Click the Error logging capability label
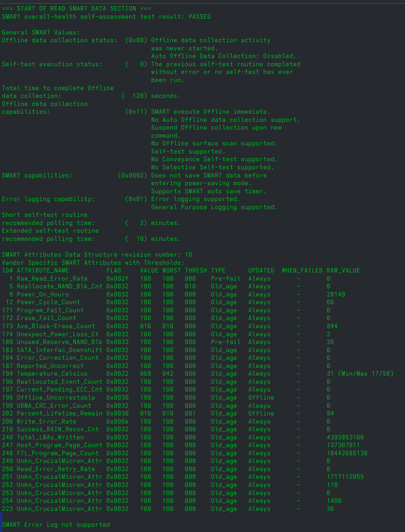 pos(48,199)
